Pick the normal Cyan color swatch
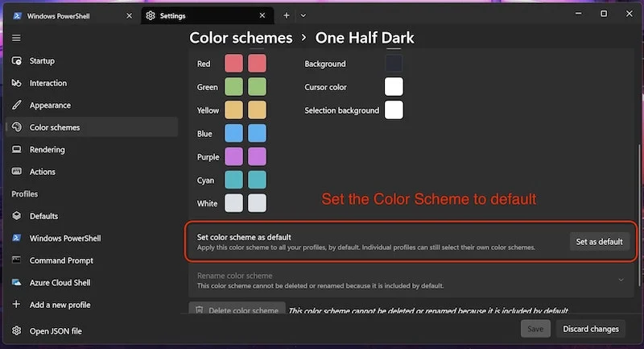The width and height of the screenshot is (644, 349). click(233, 180)
